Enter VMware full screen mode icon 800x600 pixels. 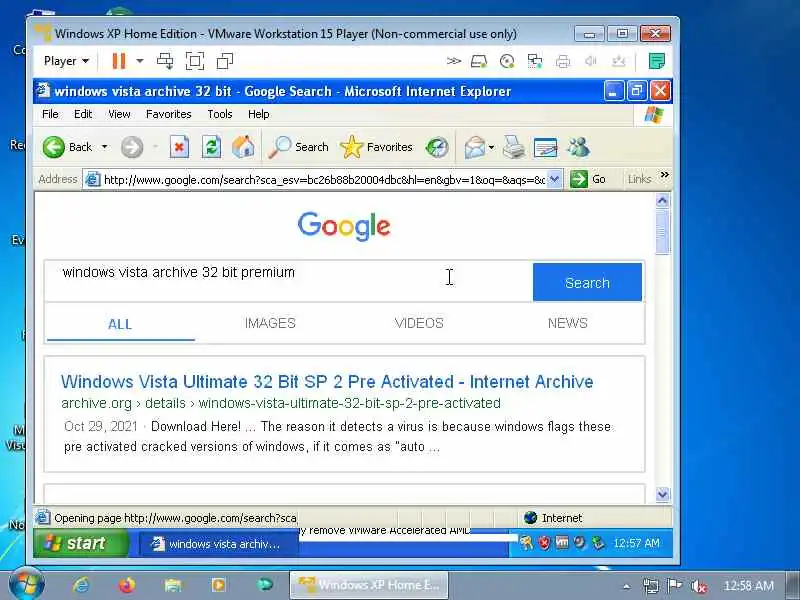195,61
